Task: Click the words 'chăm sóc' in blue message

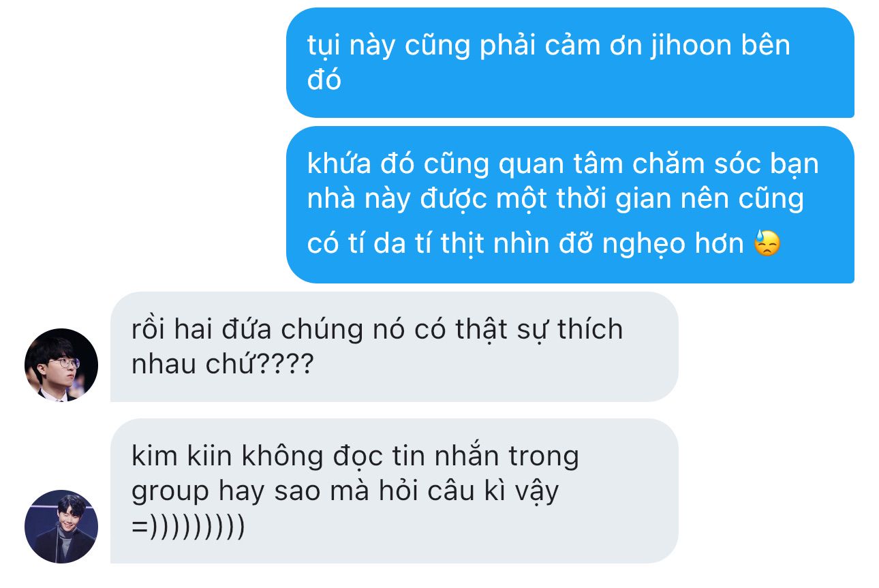Action: [685, 164]
